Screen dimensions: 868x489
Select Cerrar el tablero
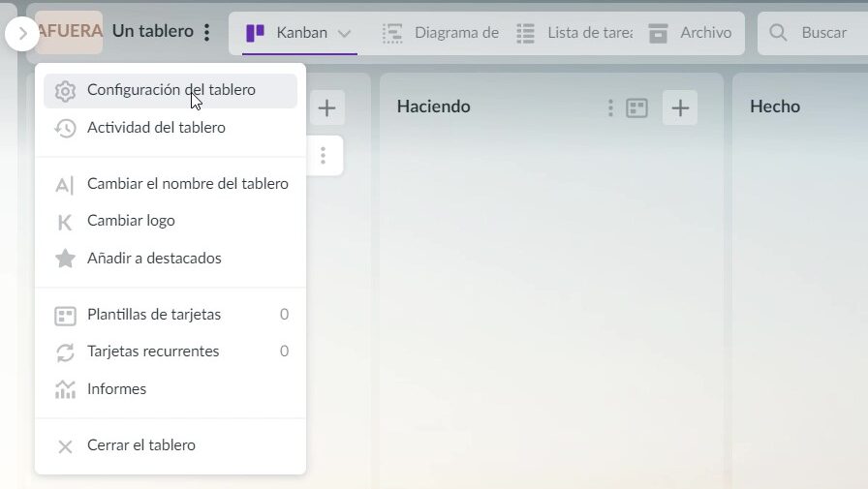click(x=170, y=445)
